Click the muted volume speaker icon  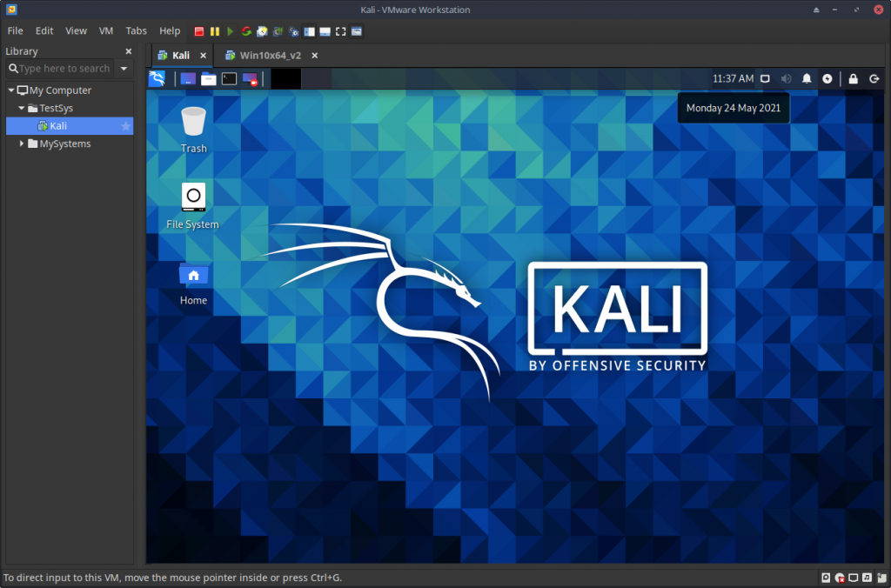[786, 78]
